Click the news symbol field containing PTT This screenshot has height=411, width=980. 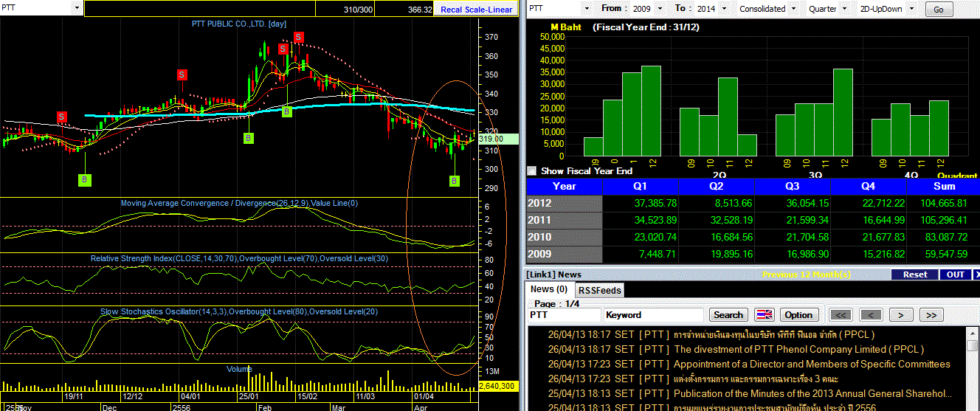pyautogui.click(x=564, y=315)
